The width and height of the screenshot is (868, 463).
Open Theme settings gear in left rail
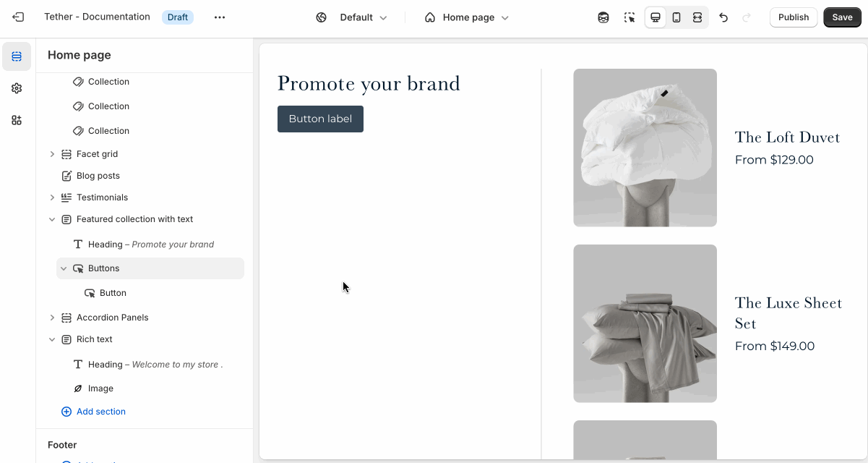(x=17, y=88)
